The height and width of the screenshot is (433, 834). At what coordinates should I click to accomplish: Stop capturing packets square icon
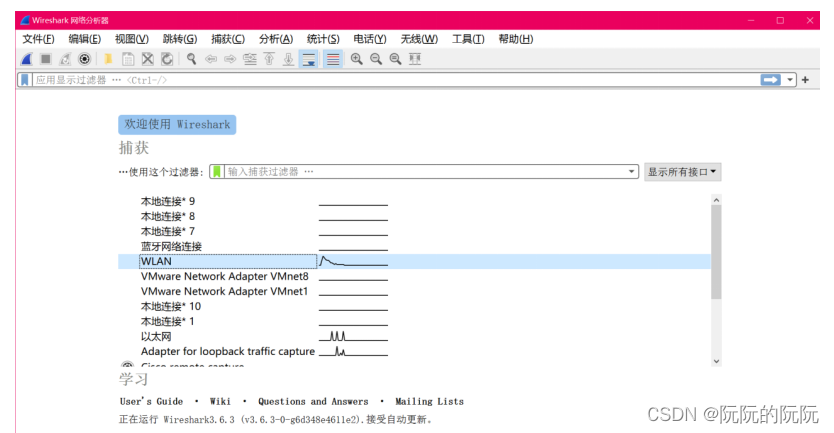coord(46,59)
